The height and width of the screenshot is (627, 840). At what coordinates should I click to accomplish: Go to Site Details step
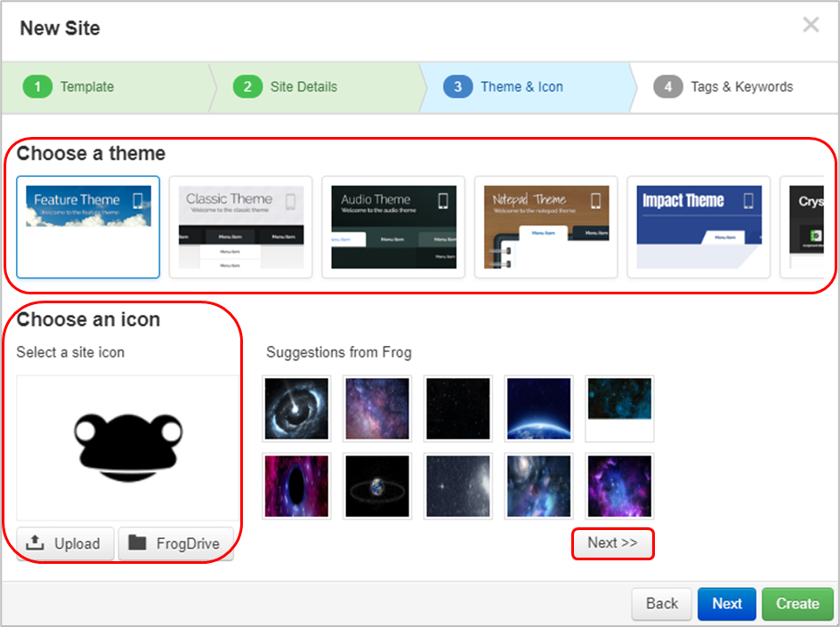coord(316,87)
